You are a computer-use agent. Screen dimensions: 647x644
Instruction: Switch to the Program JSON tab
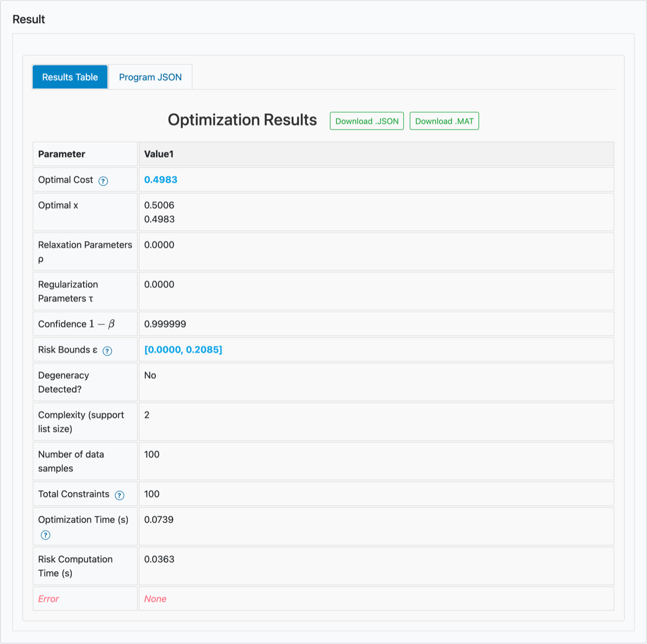150,77
